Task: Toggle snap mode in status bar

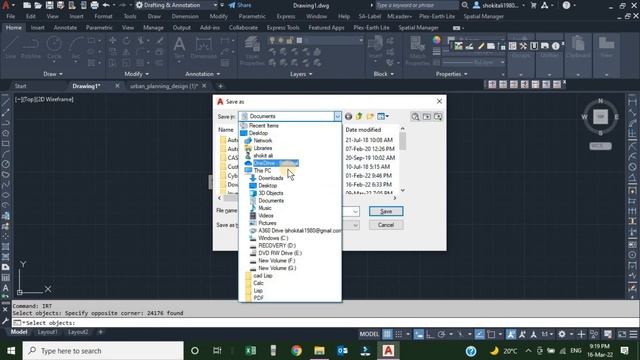Action: [399, 334]
